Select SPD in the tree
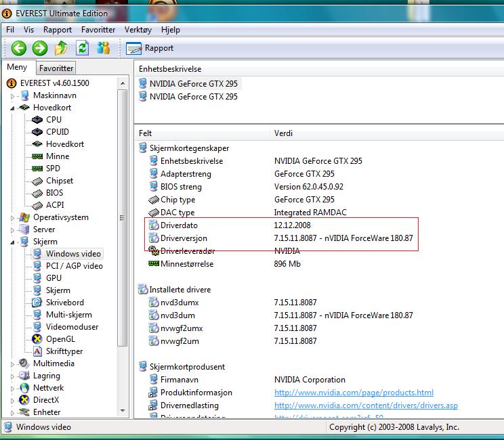 [53, 169]
